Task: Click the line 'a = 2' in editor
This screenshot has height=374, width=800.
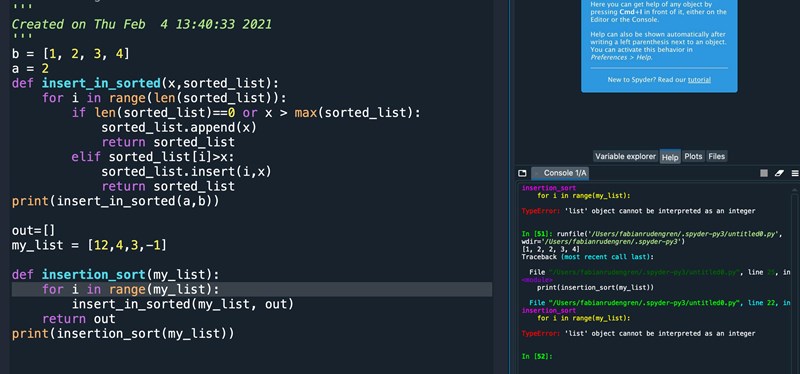Action: point(30,68)
